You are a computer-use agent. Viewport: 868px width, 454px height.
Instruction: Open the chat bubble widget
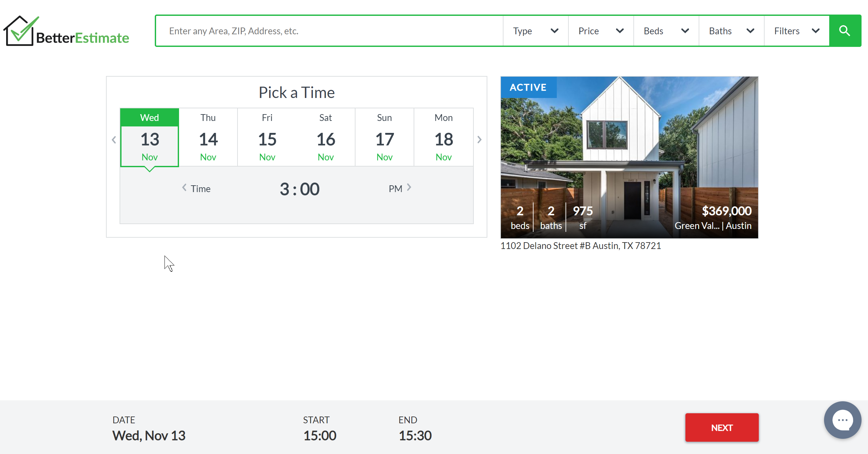click(x=842, y=420)
